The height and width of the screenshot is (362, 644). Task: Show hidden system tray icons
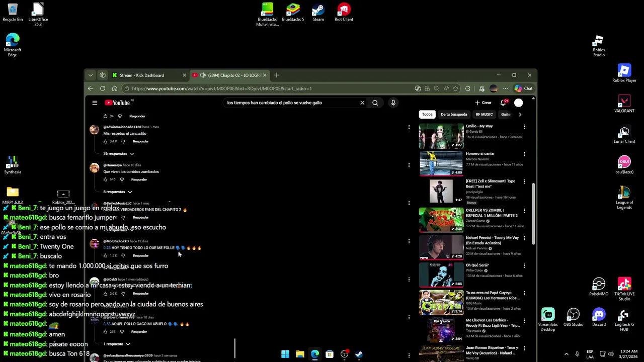[x=566, y=354]
